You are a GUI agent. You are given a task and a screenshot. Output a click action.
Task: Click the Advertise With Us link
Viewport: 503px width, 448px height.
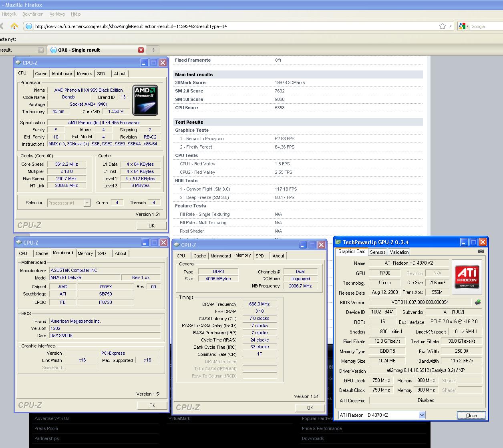tap(52, 418)
